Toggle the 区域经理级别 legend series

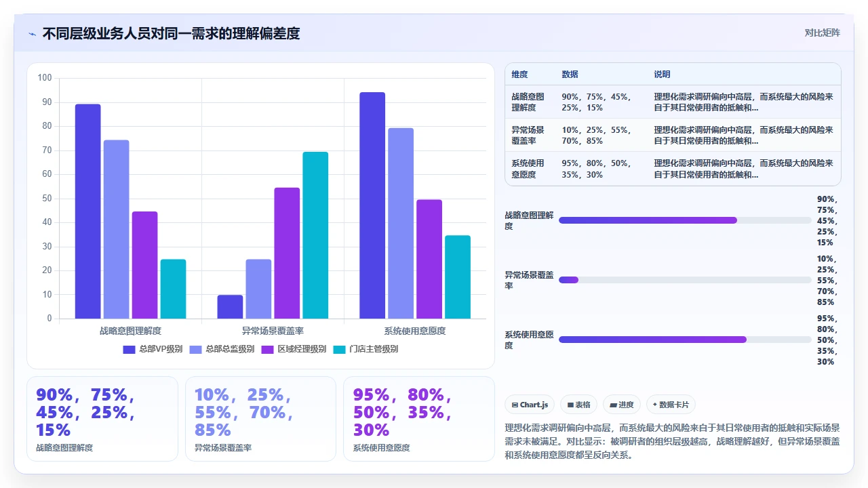[x=294, y=349]
